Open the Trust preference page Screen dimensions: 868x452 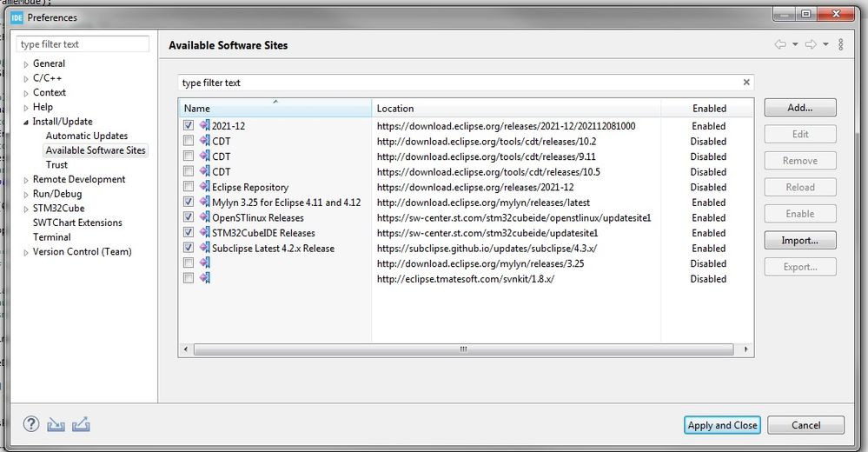click(x=56, y=164)
